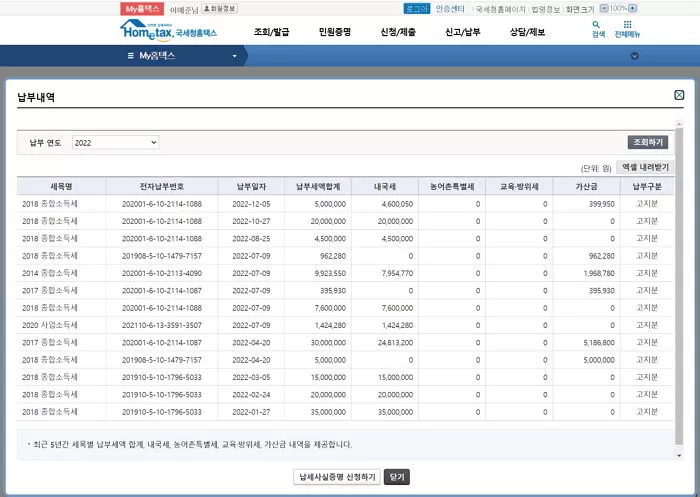Click the popup's vertical scrollbar
Screen dimensions: 700x497
(x=679, y=286)
